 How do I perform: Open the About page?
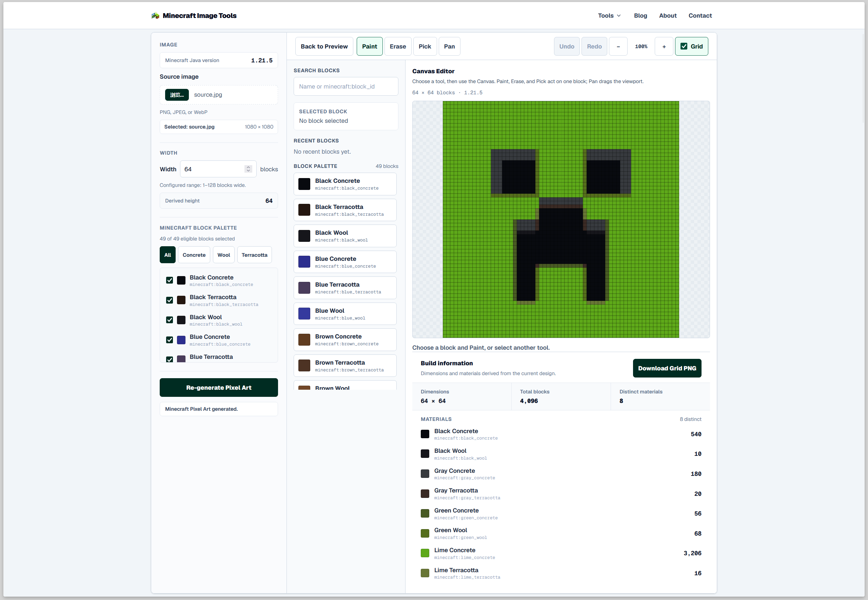(667, 15)
